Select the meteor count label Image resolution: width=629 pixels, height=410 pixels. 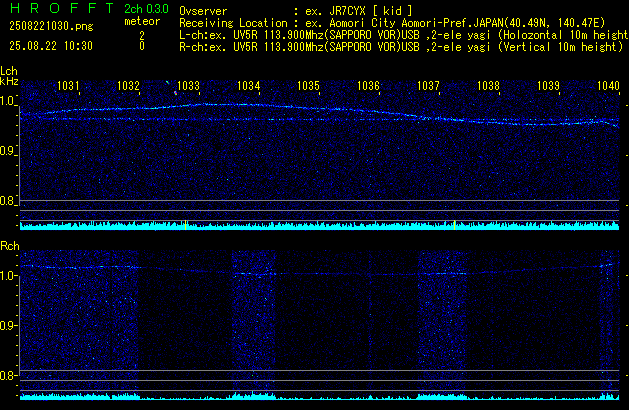point(142,21)
